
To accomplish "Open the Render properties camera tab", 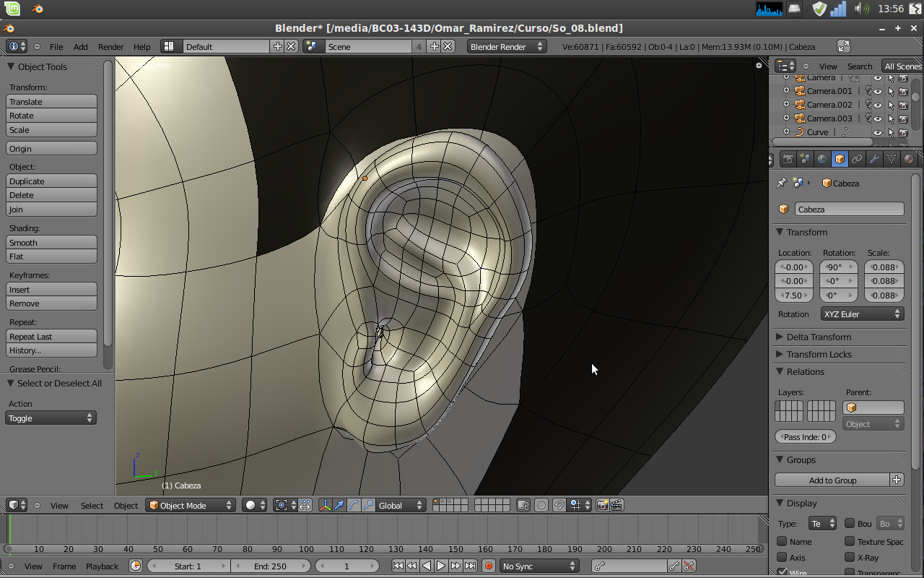I will (788, 159).
